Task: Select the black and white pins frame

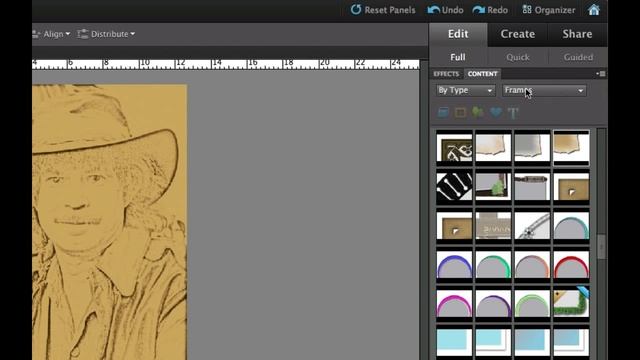Action: point(454,187)
